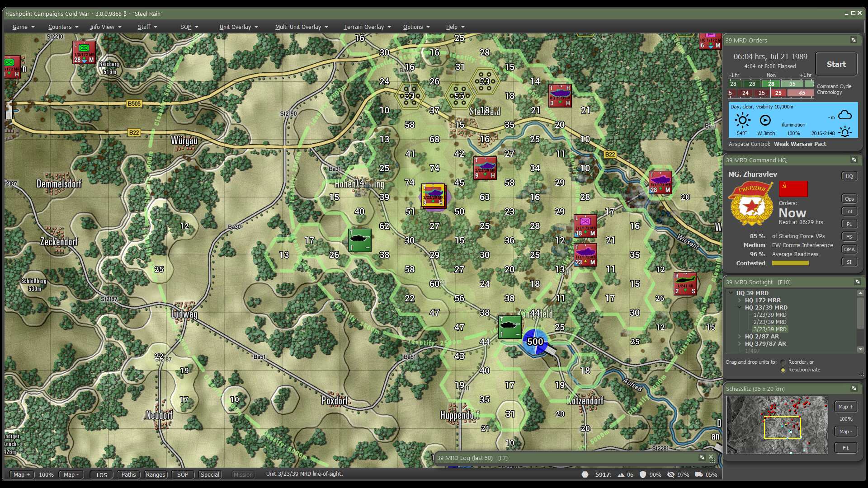The width and height of the screenshot is (868, 488).
Task: Select 3/23/39 MRD in the Spotlight tree
Action: [x=770, y=329]
